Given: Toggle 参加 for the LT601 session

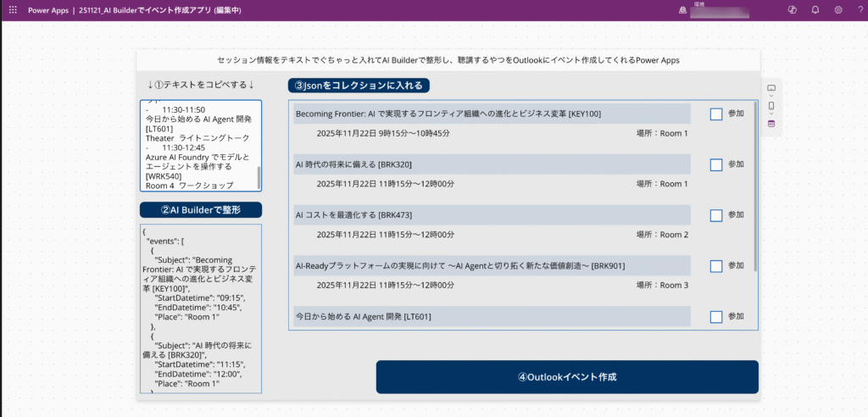Looking at the screenshot, I should coord(716,316).
